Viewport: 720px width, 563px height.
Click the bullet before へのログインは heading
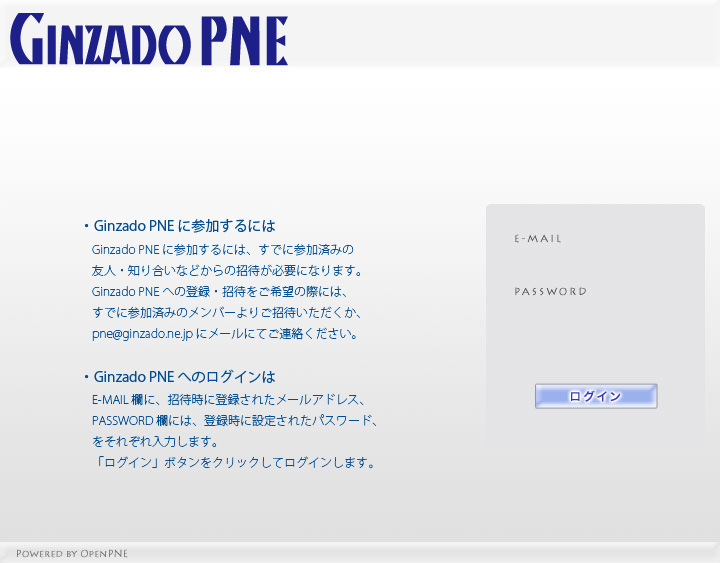click(86, 378)
